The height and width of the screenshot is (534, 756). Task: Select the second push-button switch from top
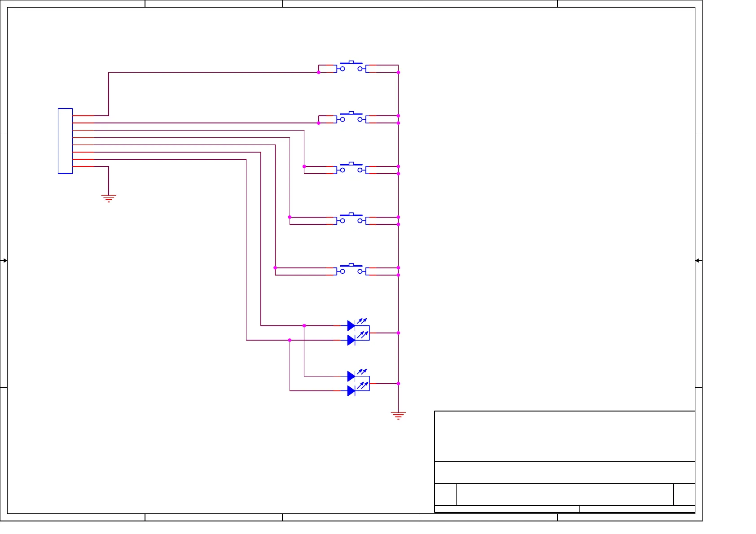coord(351,118)
